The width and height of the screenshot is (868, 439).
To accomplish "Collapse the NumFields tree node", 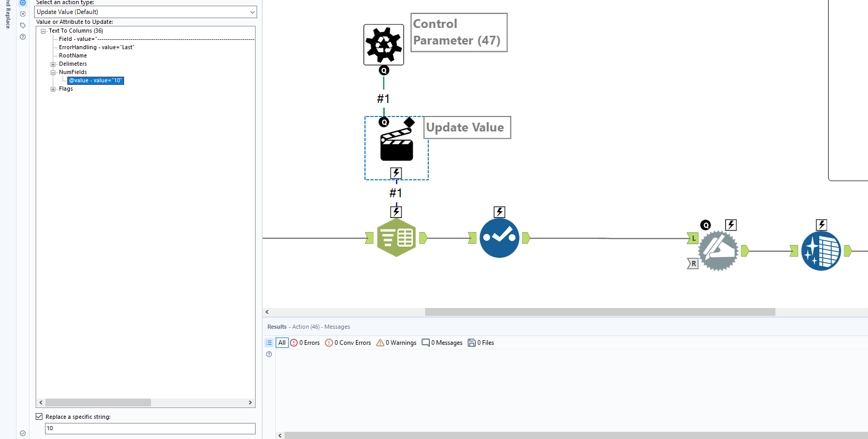I will [x=53, y=72].
